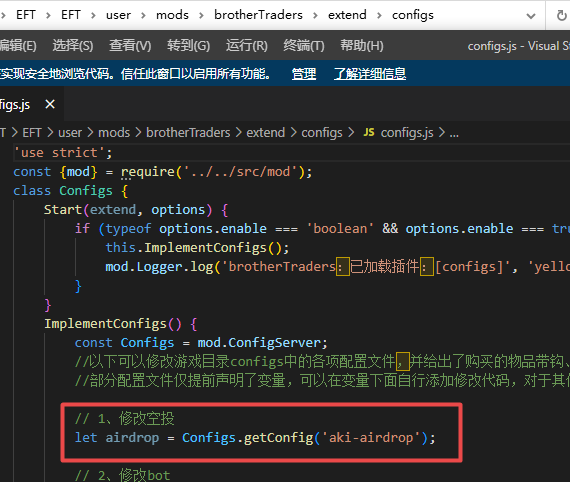Open the 查看(V) menu
570x482 pixels.
click(130, 46)
